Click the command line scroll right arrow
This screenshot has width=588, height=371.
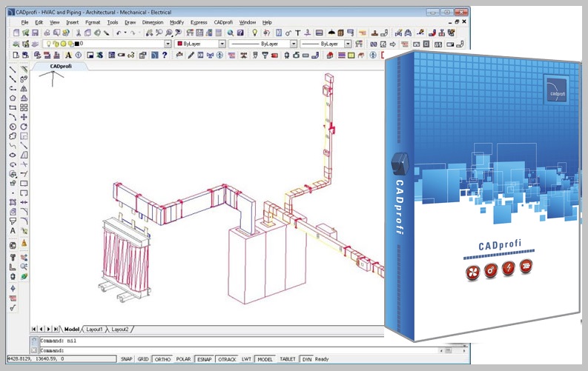[464, 351]
